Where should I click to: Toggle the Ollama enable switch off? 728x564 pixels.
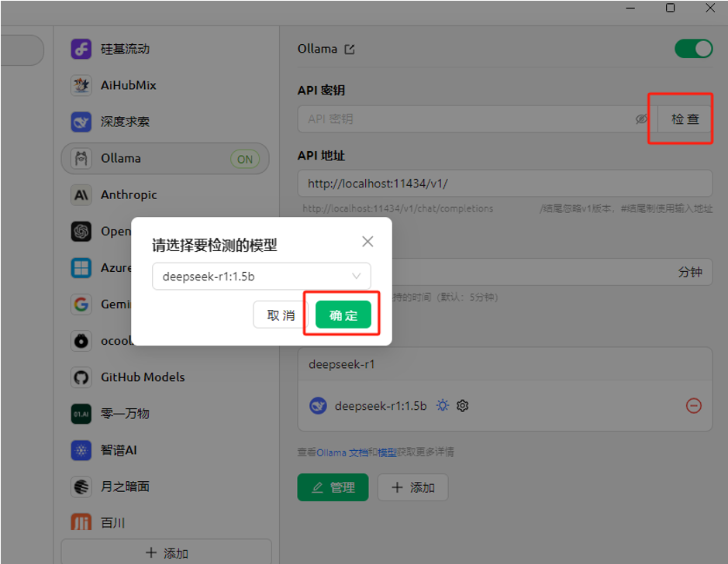[694, 49]
